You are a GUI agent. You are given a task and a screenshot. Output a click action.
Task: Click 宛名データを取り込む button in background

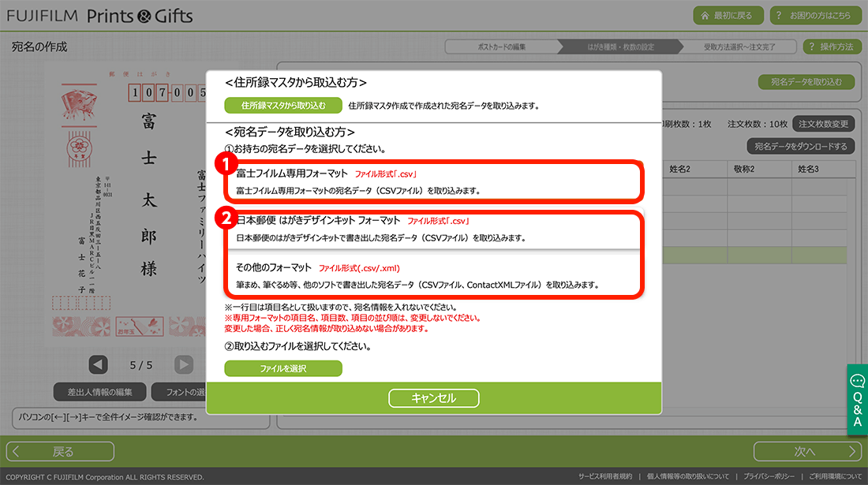[806, 82]
